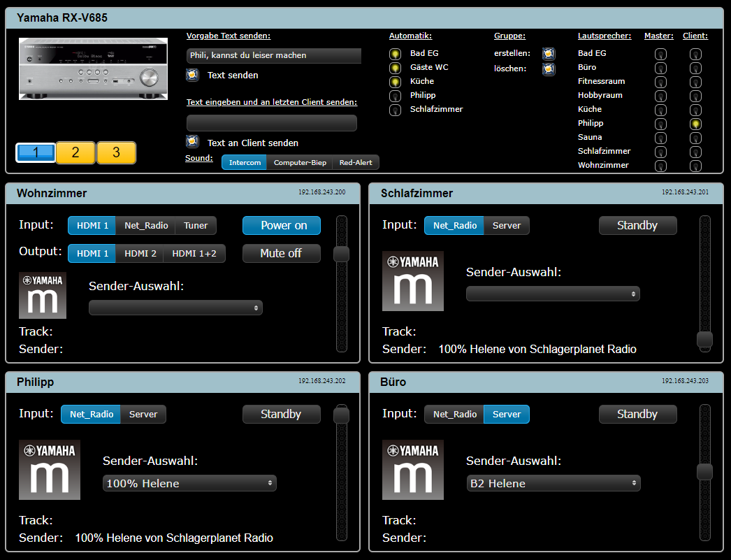Switch Wohnzimmer input to Tuner
The height and width of the screenshot is (560, 731).
196,226
